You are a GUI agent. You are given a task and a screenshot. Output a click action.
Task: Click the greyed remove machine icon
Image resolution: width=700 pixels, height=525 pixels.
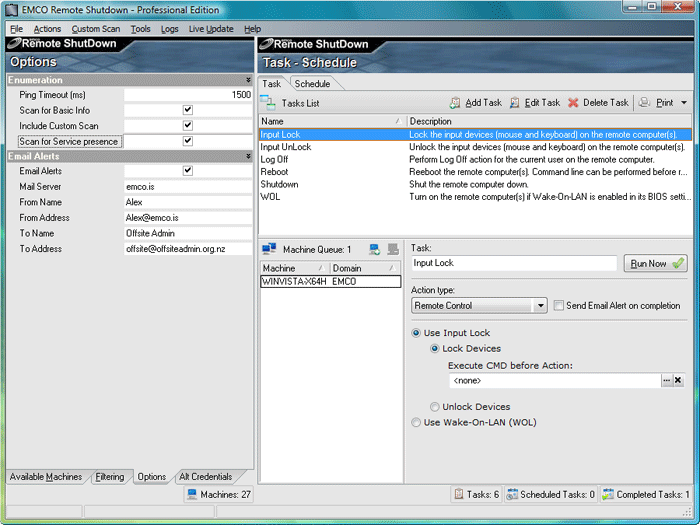click(393, 249)
